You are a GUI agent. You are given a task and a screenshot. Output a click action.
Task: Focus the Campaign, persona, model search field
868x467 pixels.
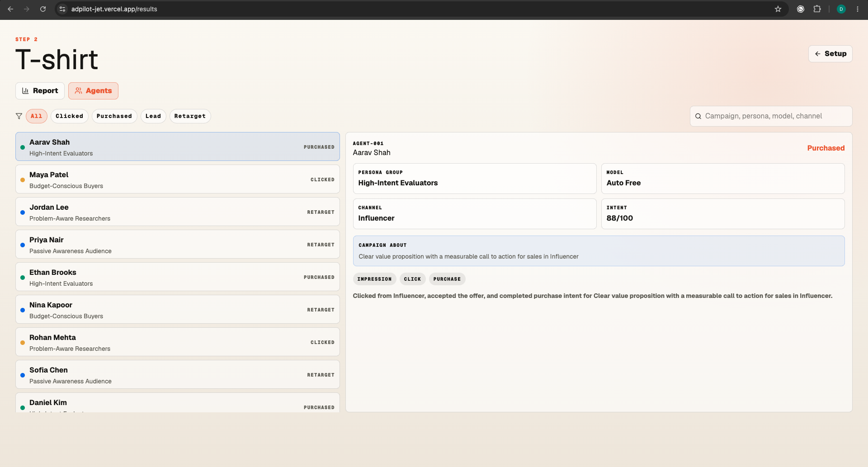tap(771, 116)
